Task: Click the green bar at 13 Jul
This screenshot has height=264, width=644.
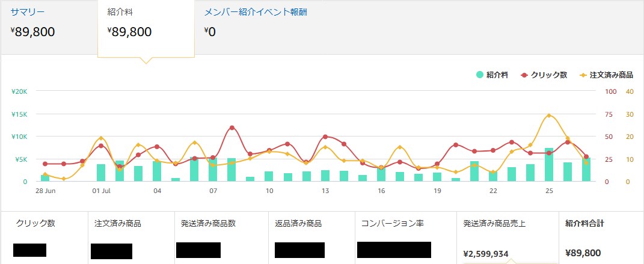Action: 325,176
